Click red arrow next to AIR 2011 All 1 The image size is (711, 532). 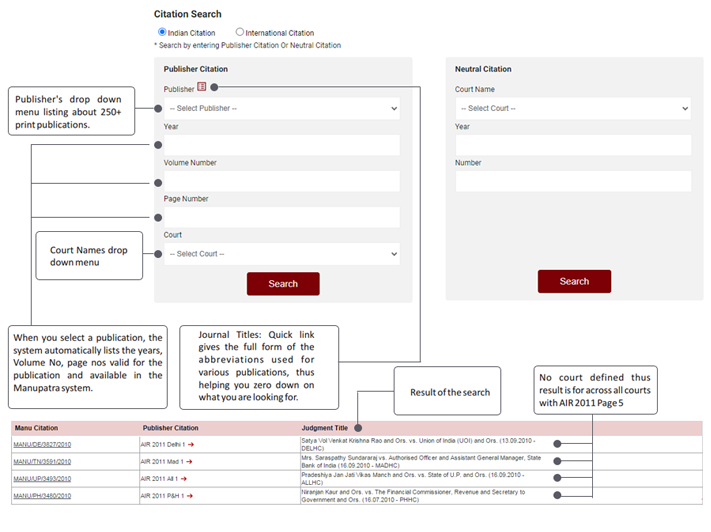185,478
